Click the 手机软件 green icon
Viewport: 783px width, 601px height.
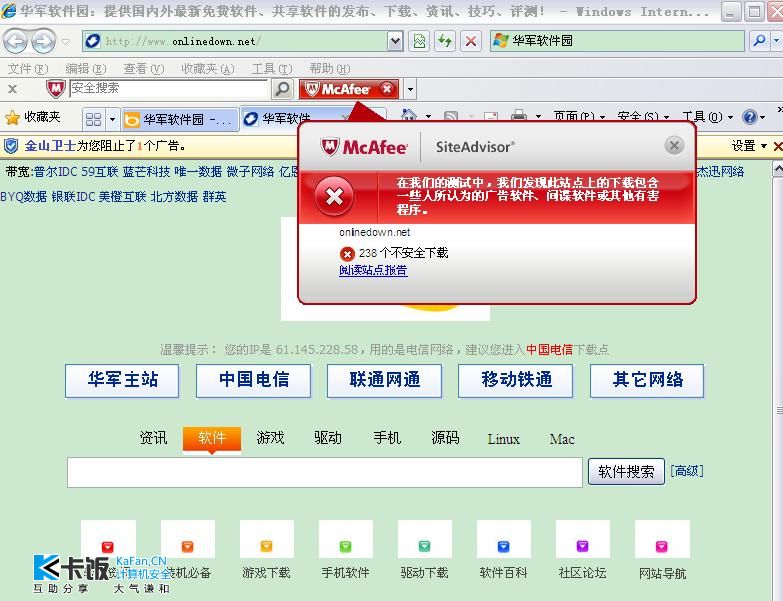(346, 546)
